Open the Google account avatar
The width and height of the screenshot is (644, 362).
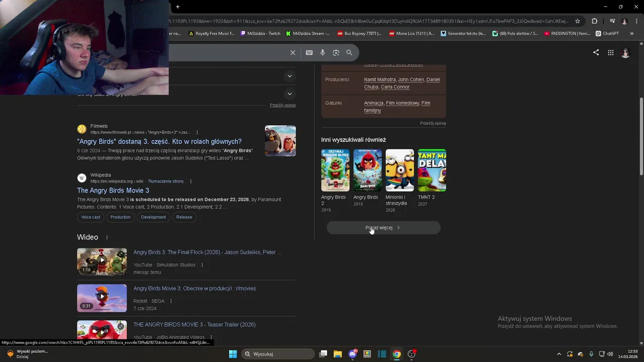[625, 53]
